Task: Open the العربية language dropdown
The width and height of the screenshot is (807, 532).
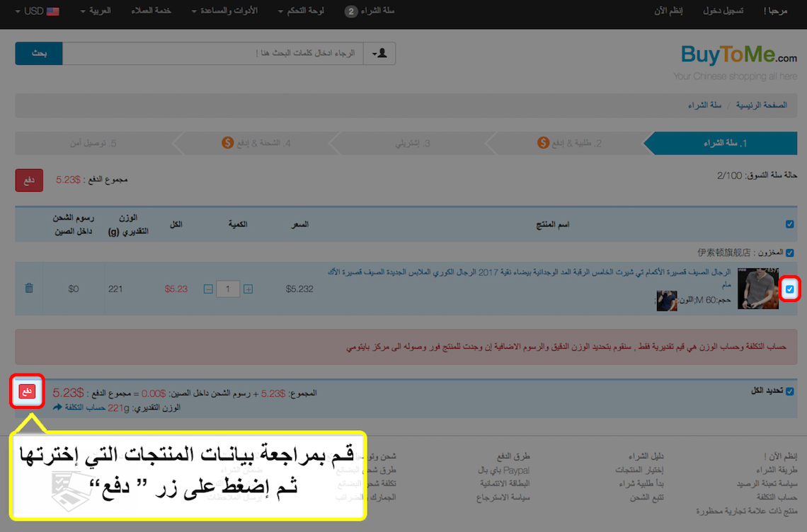Action: (98, 12)
